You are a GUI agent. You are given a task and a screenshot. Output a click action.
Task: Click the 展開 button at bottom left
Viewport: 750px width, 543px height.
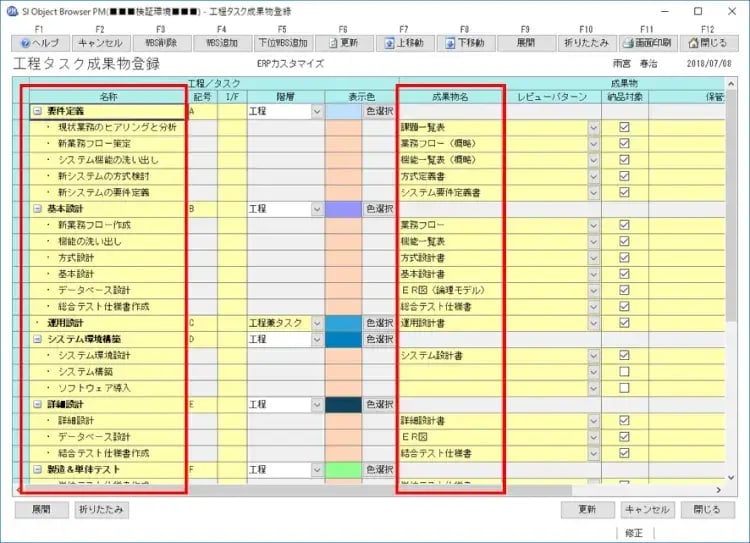(41, 509)
